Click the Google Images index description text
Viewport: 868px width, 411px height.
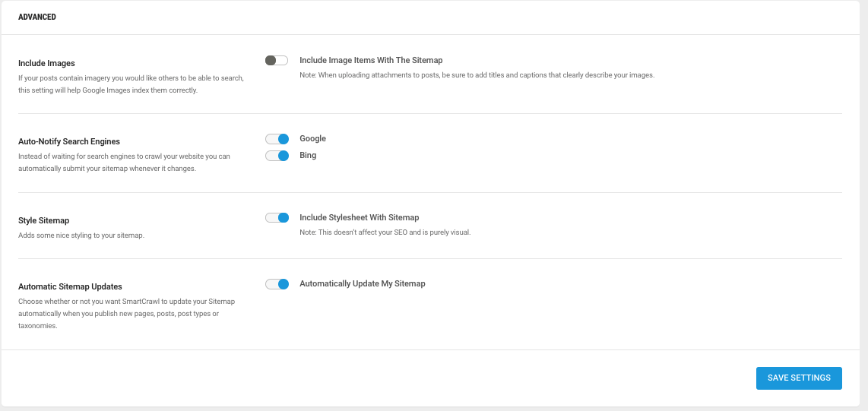[131, 84]
